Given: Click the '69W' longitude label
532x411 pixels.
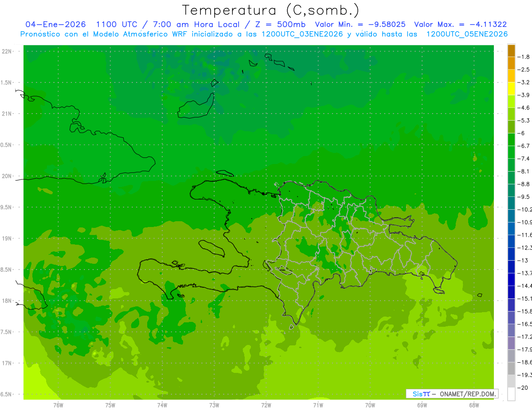Looking at the screenshot, I should pyautogui.click(x=422, y=405).
